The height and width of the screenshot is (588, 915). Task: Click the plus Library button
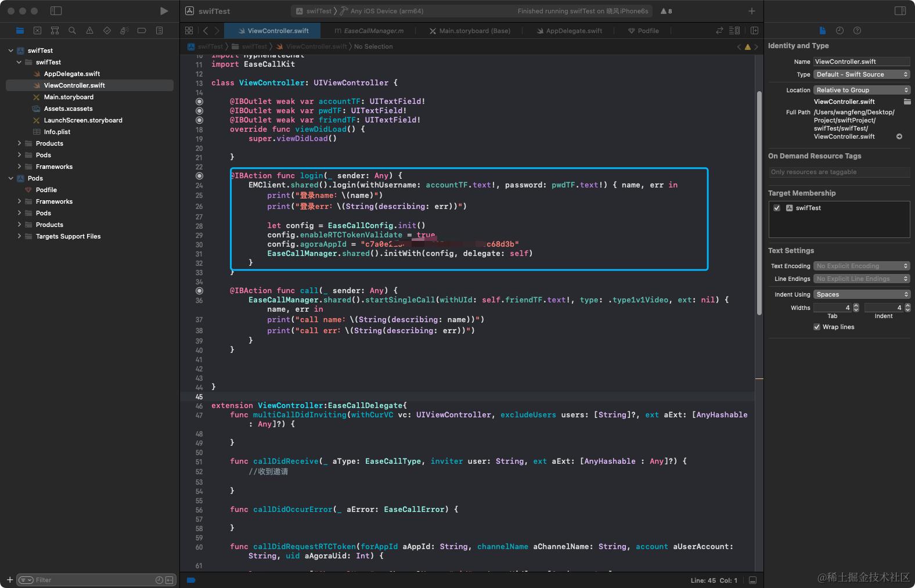click(x=751, y=11)
